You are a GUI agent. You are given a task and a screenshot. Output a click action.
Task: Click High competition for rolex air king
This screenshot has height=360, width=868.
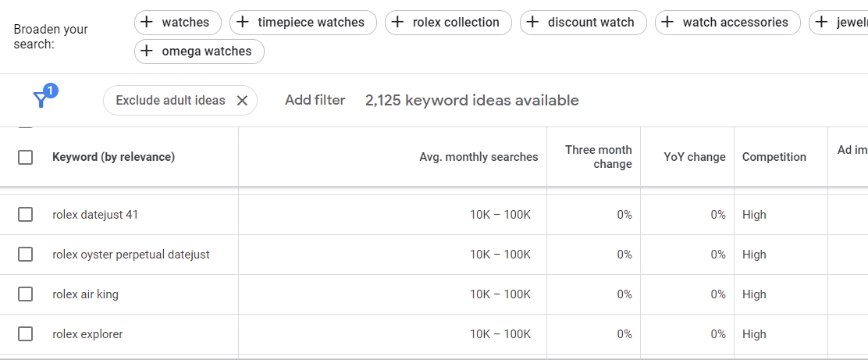point(754,294)
